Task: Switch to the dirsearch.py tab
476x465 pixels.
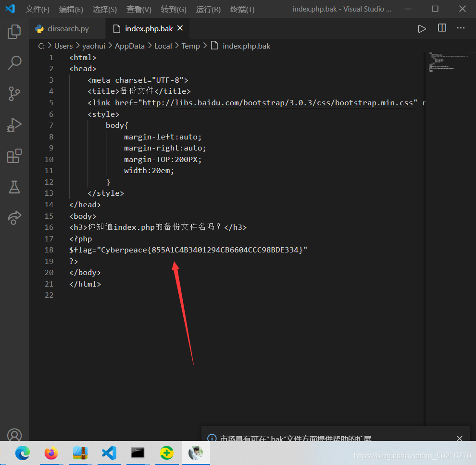Action: [67, 28]
